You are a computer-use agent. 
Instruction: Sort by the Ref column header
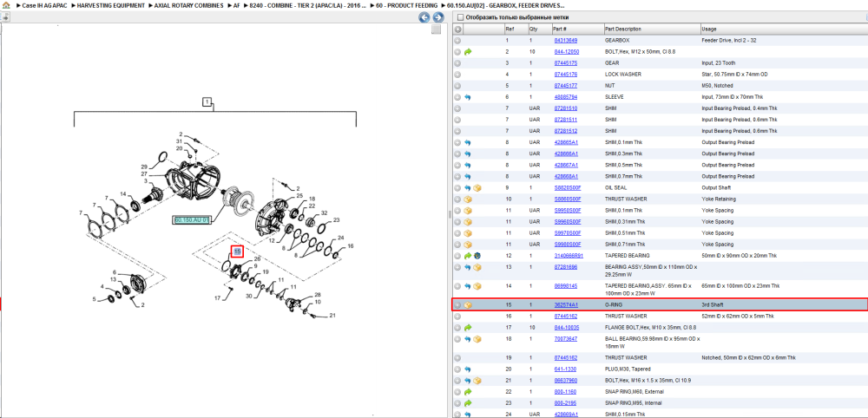516,29
